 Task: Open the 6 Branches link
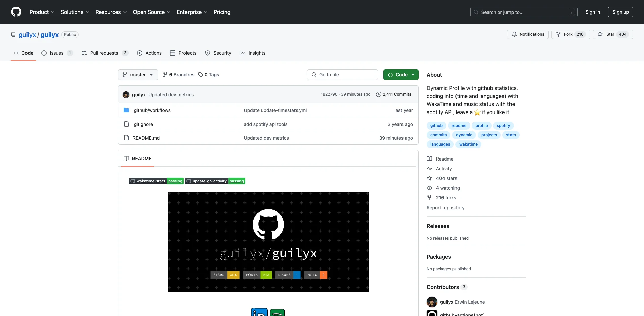coord(178,75)
